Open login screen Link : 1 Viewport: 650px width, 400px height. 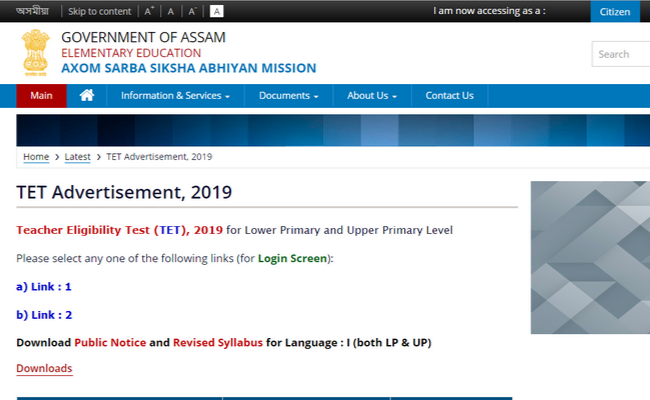43,287
